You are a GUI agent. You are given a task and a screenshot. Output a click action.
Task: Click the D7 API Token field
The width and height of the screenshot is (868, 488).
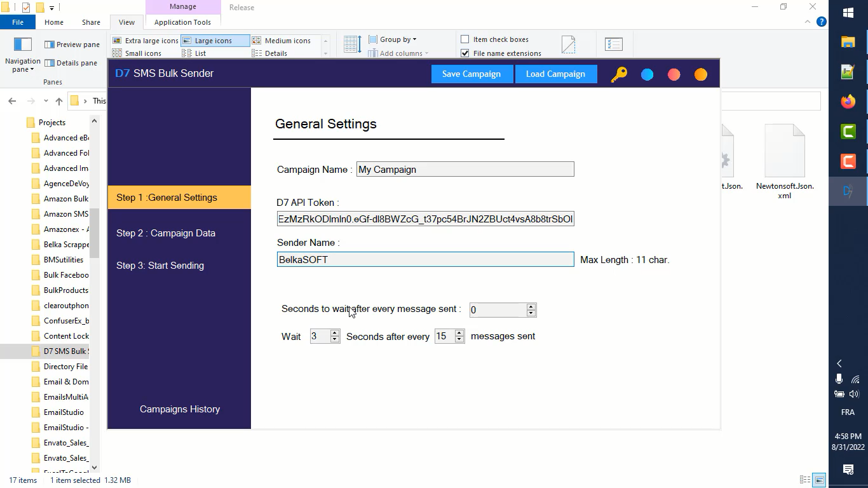426,219
